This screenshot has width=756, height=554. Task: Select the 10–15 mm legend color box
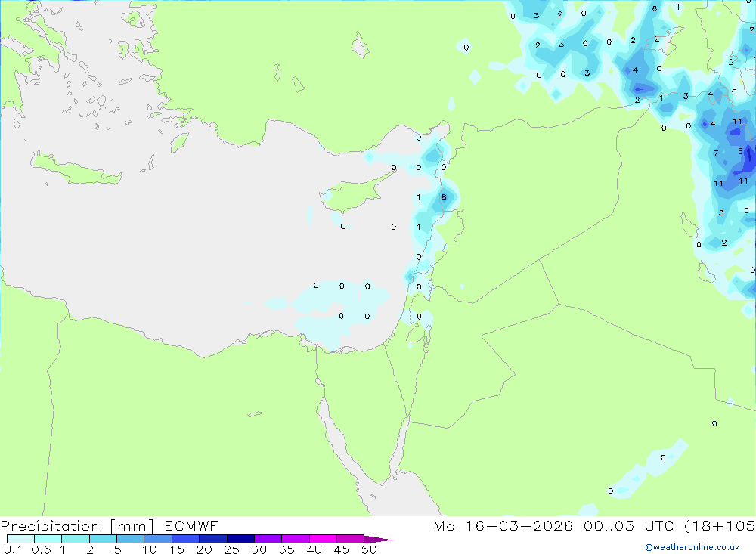tap(158, 539)
